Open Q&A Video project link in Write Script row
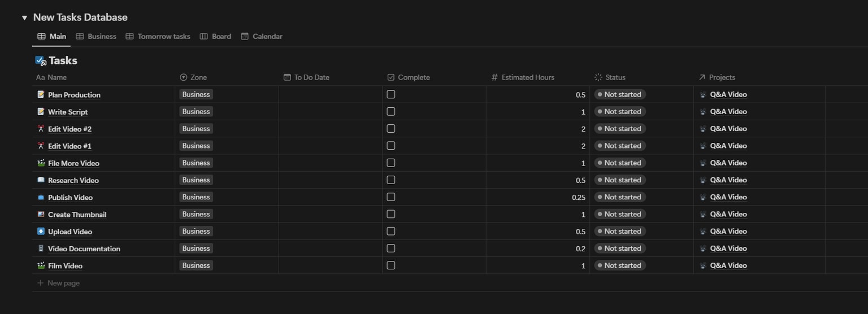 tap(728, 111)
